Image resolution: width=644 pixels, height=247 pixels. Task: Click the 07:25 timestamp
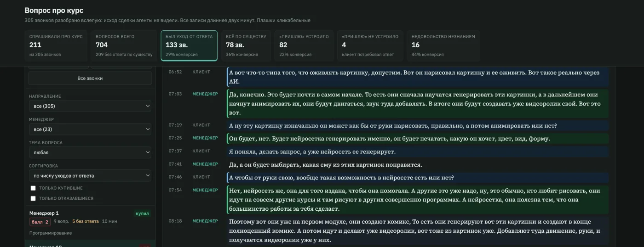coord(175,138)
